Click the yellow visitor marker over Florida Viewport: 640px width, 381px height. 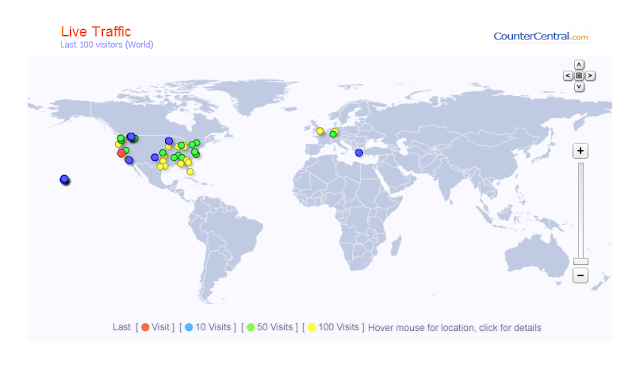190,172
